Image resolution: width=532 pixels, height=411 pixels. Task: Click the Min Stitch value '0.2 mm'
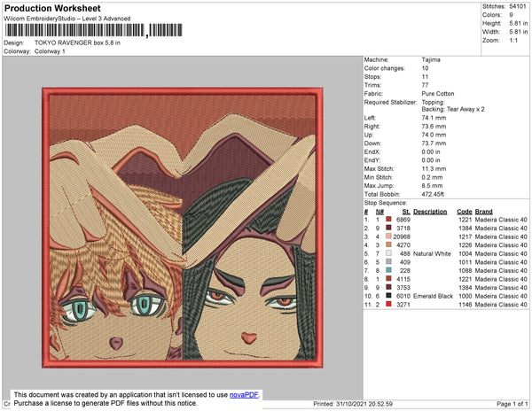[432, 177]
